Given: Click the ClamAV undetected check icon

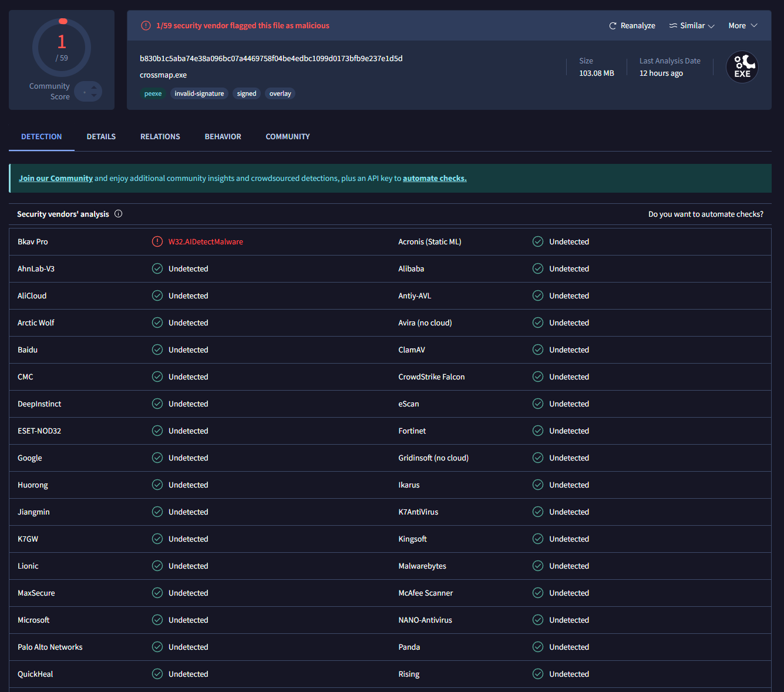Looking at the screenshot, I should coord(538,350).
